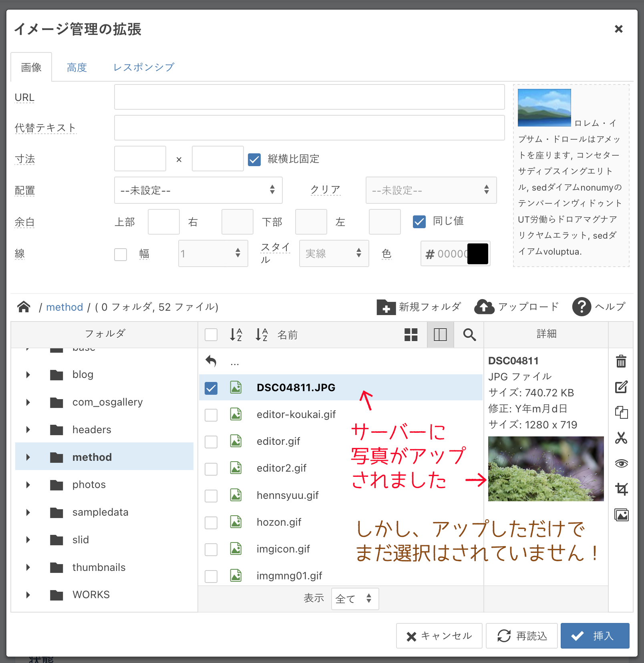Open the crop image tool icon

(621, 489)
